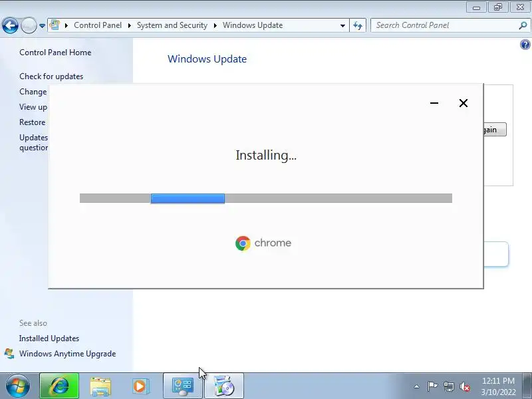This screenshot has height=399, width=532.
Task: Click the Back navigation arrow button
Action: [x=10, y=25]
